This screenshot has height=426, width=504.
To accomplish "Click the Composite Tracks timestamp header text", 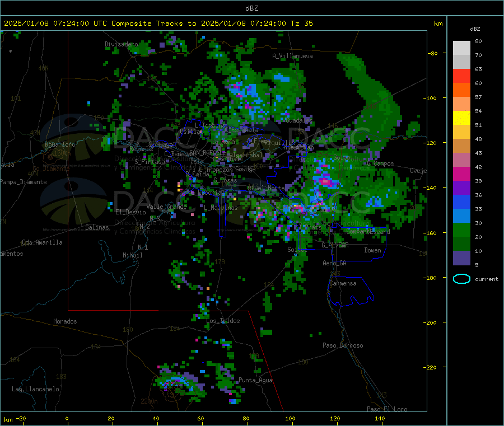I will point(158,23).
